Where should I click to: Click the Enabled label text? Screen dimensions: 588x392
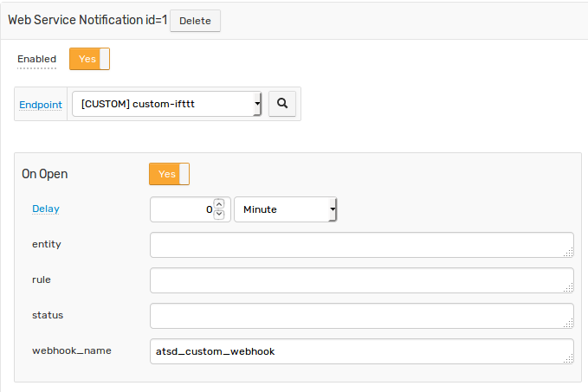click(36, 59)
